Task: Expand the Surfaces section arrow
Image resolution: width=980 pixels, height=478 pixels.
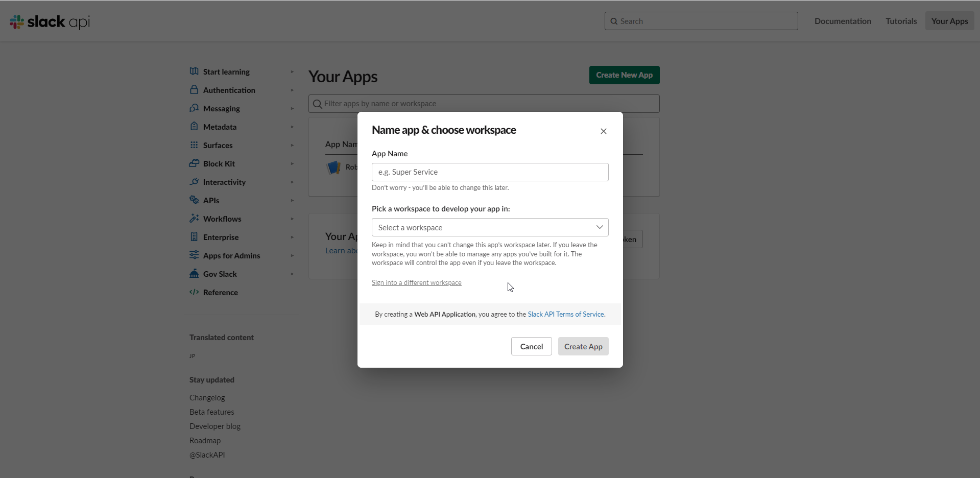Action: tap(292, 145)
